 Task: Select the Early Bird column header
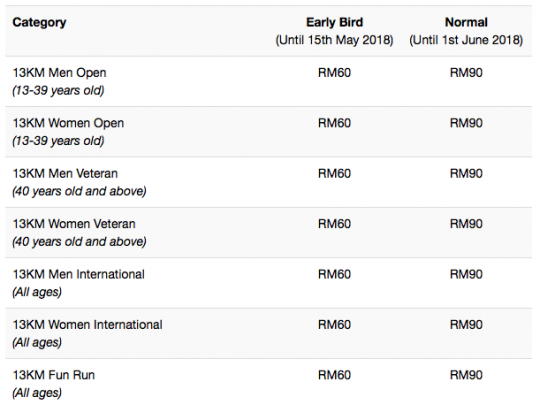tap(334, 22)
